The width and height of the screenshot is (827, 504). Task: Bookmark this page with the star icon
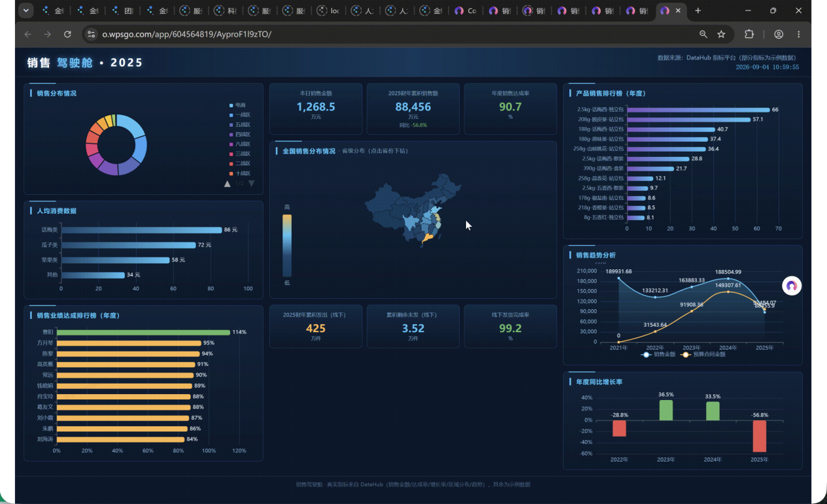[x=721, y=34]
